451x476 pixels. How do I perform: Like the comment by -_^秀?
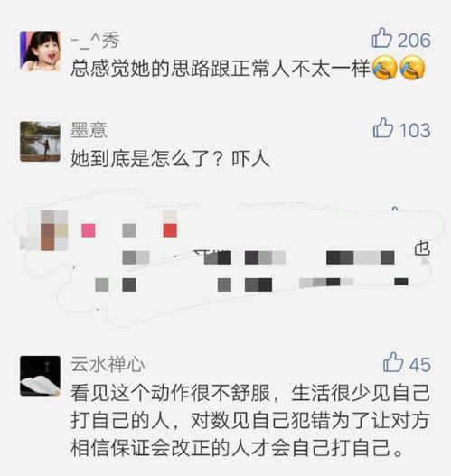click(x=381, y=38)
